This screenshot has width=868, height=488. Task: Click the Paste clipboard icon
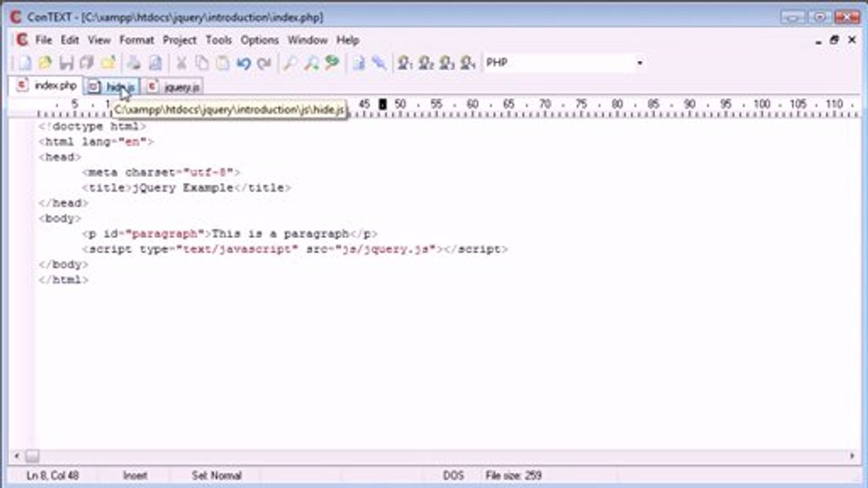(222, 63)
